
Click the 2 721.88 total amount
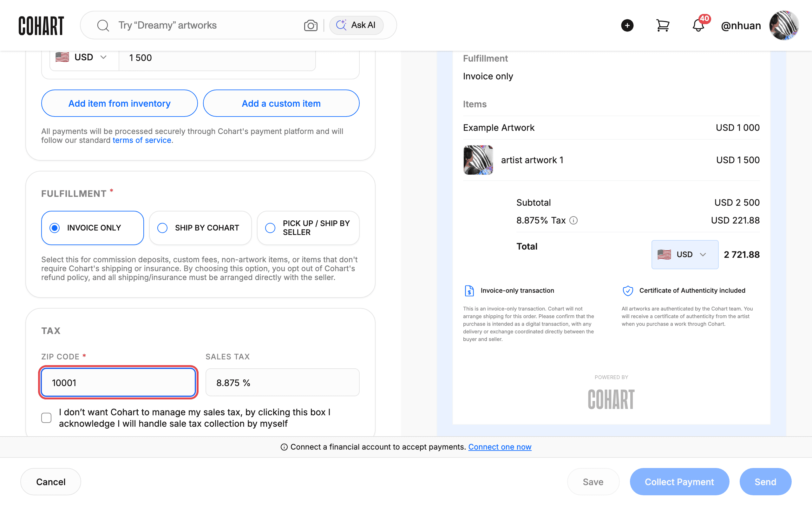(x=742, y=255)
